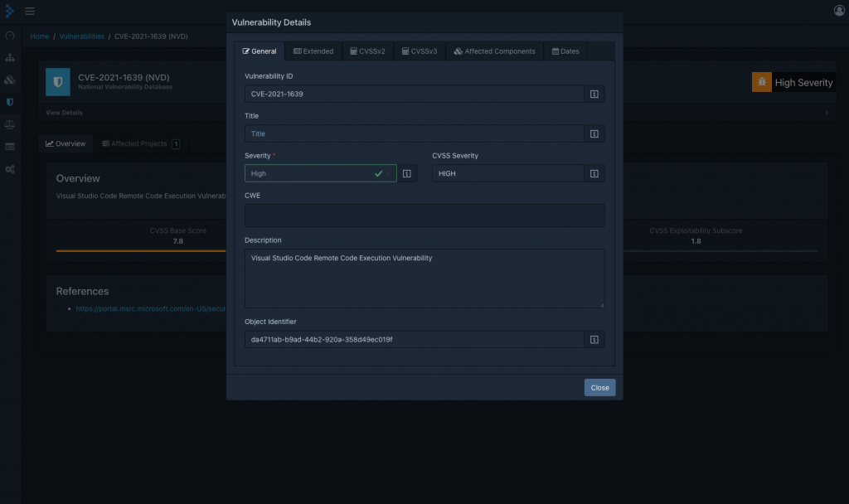Click info icon beside Severity dropdown
849x504 pixels.
point(406,174)
